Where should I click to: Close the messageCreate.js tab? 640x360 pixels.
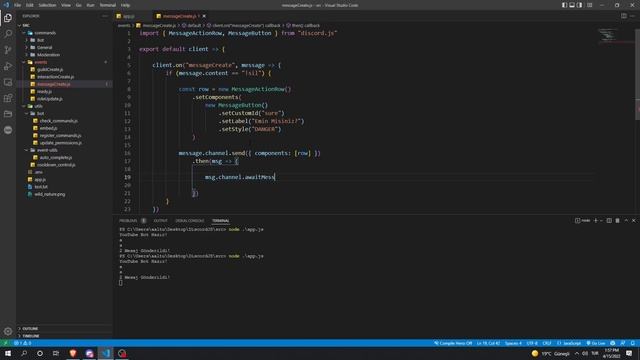point(204,16)
